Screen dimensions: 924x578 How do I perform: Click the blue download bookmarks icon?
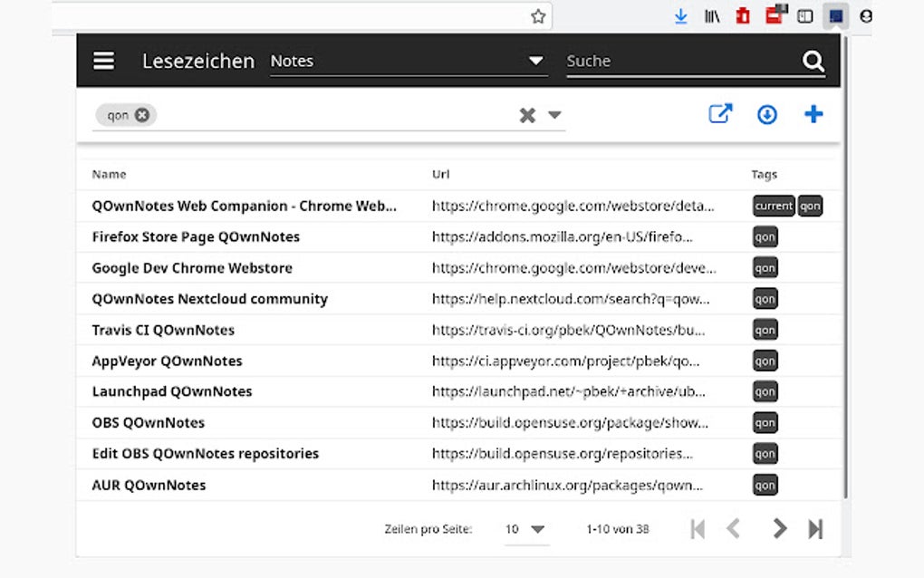(x=766, y=114)
